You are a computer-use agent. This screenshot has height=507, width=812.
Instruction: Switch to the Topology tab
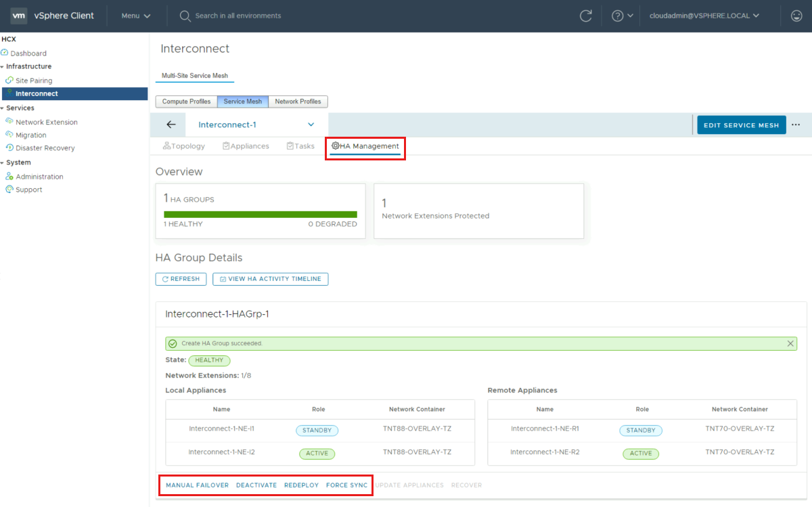click(184, 146)
